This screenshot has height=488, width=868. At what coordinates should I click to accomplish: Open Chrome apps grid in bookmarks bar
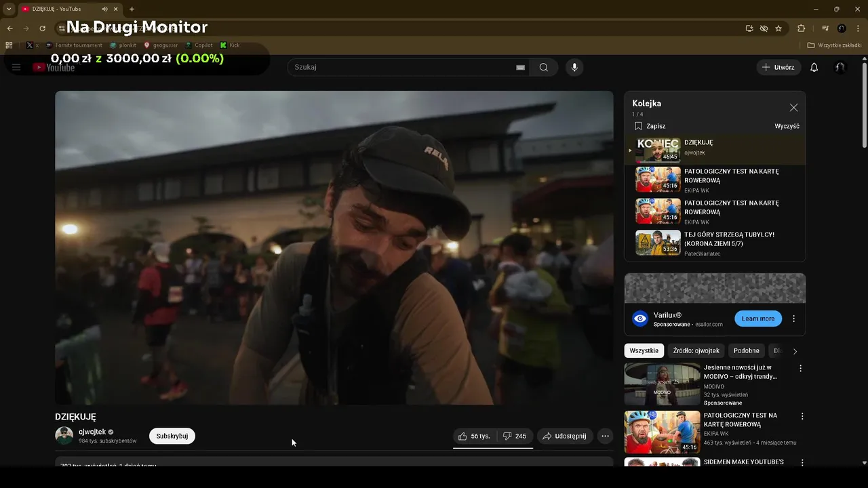[9, 45]
